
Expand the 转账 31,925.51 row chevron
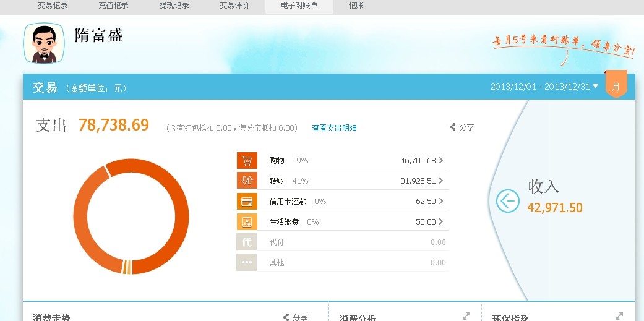[441, 181]
